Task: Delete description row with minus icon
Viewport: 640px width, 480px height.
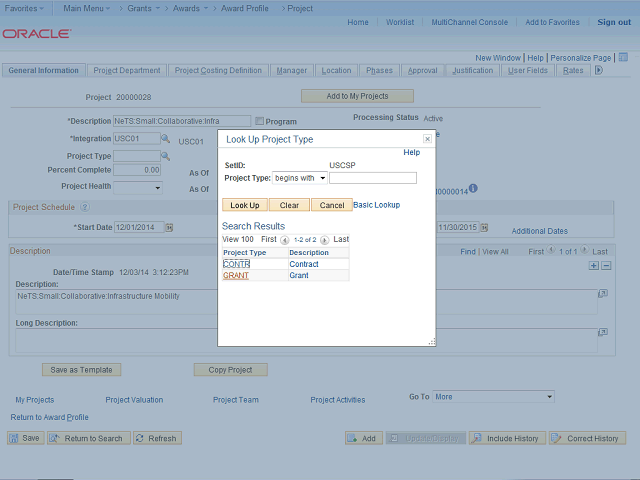Action: [605, 265]
